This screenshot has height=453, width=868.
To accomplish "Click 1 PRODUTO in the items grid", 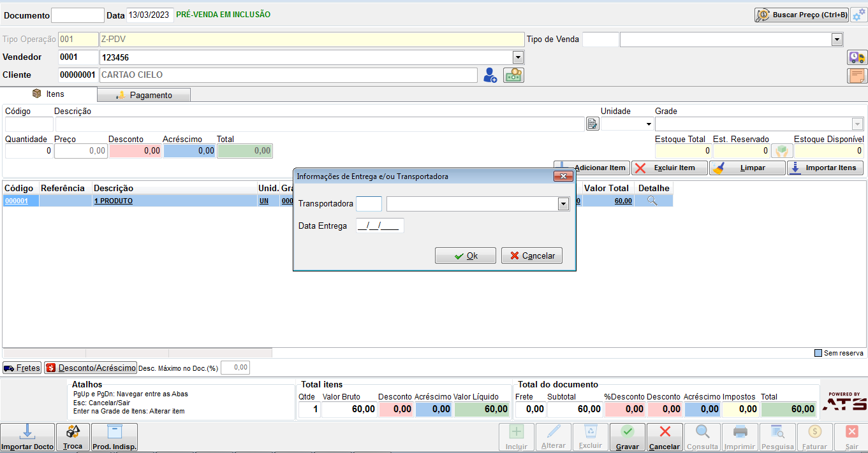I will 114,201.
